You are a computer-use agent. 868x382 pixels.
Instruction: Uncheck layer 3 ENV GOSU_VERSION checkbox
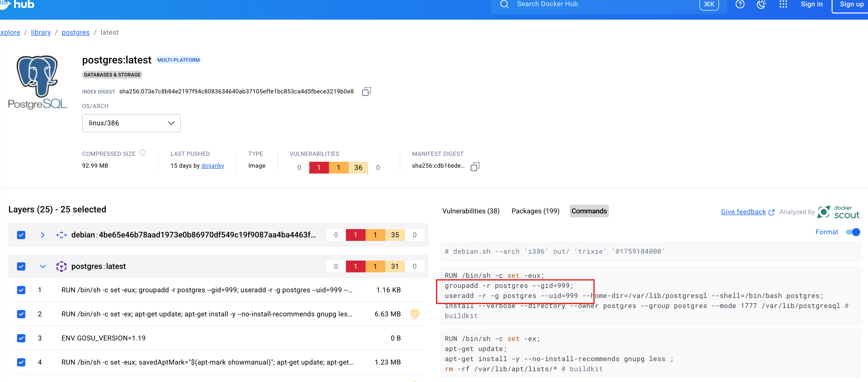21,338
